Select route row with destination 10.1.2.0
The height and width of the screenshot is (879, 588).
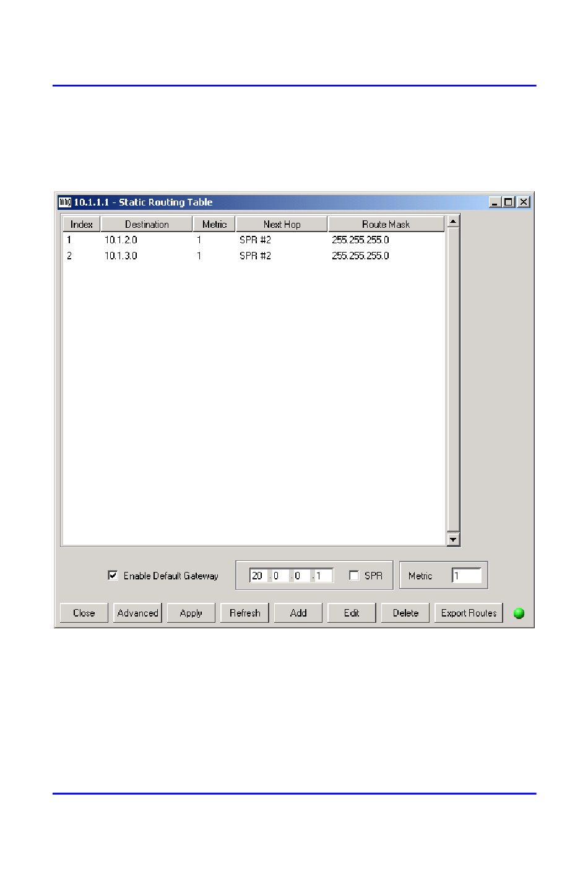click(253, 240)
